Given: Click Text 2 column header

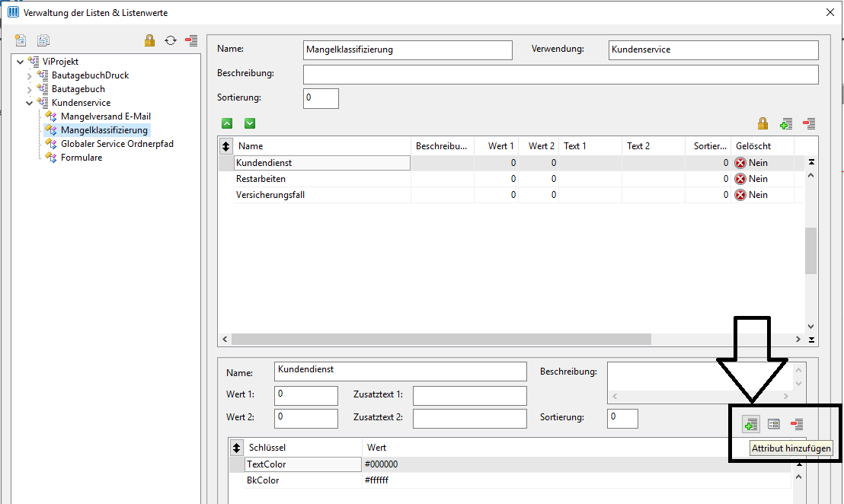Looking at the screenshot, I should coord(654,145).
